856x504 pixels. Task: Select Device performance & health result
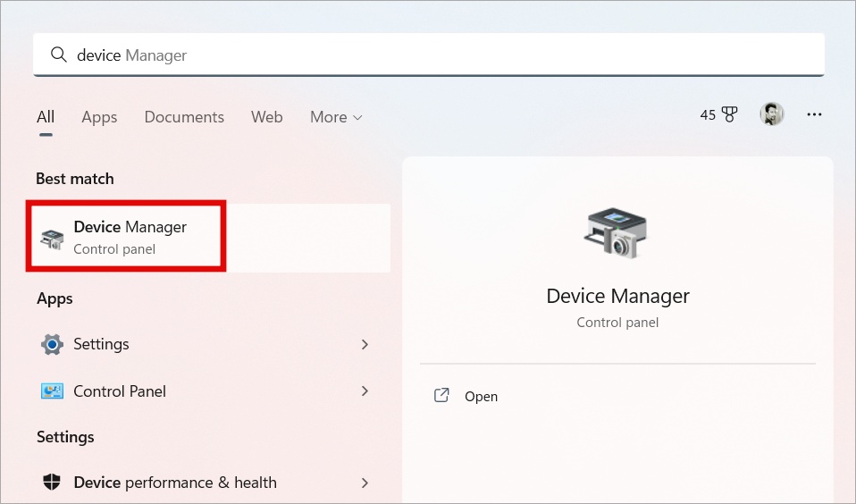207,483
